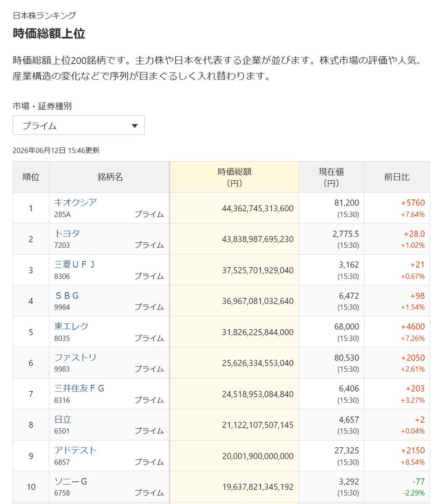The width and height of the screenshot is (443, 504).
Task: Open the ソニーＧ stock link
Action: [71, 481]
